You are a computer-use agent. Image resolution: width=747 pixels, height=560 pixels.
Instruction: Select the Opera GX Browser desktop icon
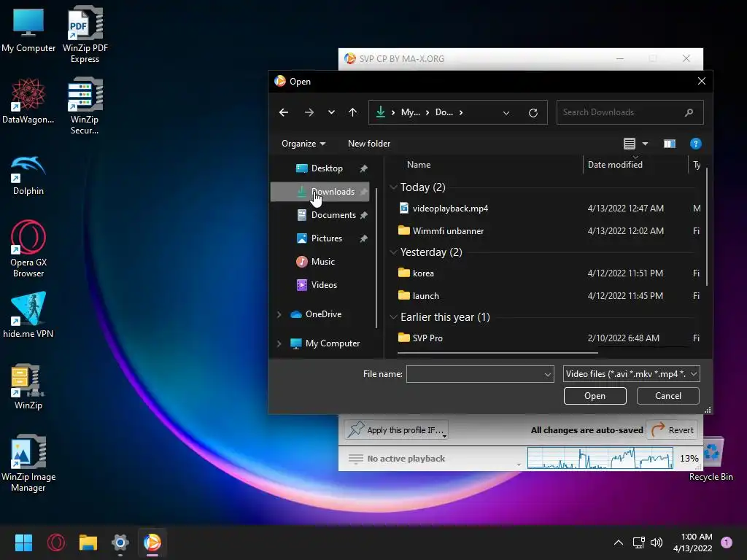[28, 249]
